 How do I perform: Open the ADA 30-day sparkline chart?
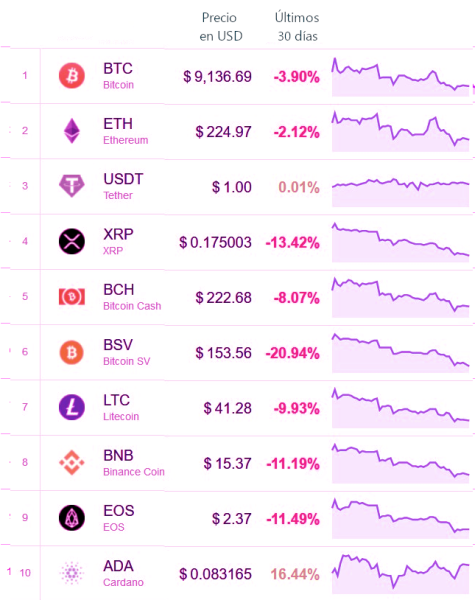[400, 574]
